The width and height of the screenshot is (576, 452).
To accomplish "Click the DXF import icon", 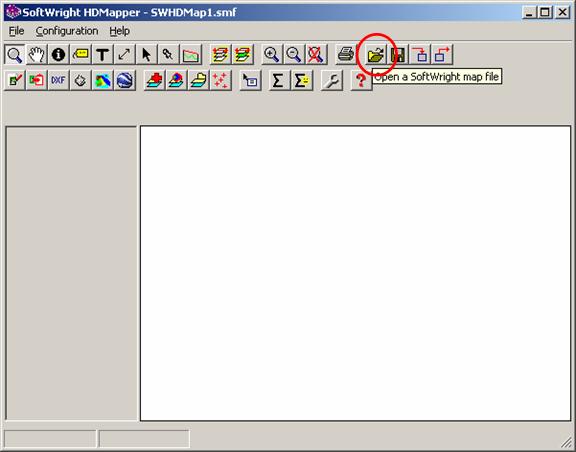I will coord(58,80).
